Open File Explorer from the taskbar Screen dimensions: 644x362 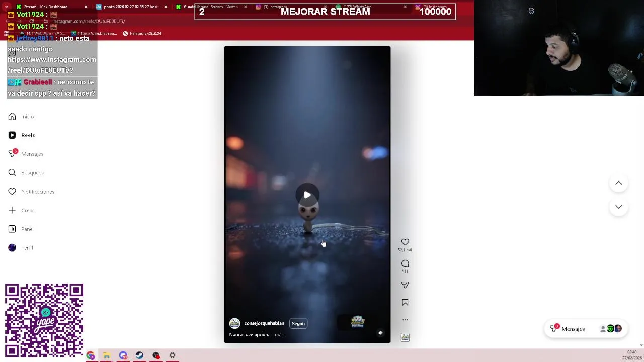coord(107,356)
